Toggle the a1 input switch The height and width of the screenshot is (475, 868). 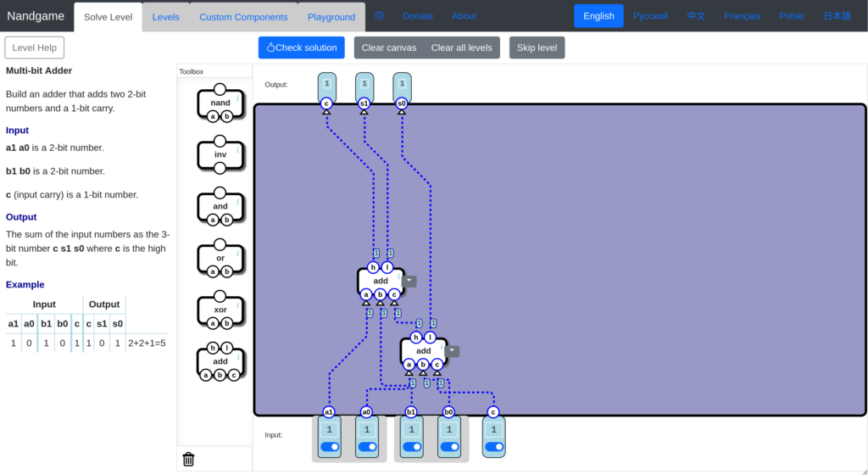pyautogui.click(x=329, y=446)
